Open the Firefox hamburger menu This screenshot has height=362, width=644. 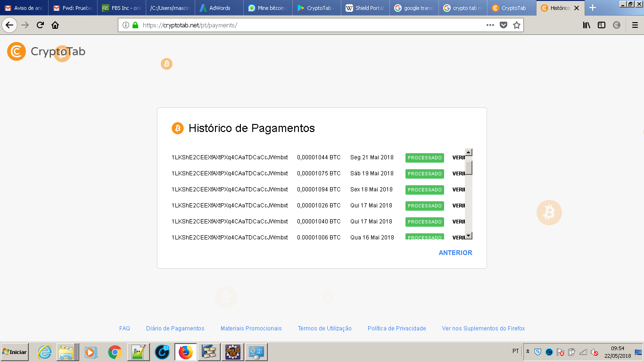tap(635, 25)
